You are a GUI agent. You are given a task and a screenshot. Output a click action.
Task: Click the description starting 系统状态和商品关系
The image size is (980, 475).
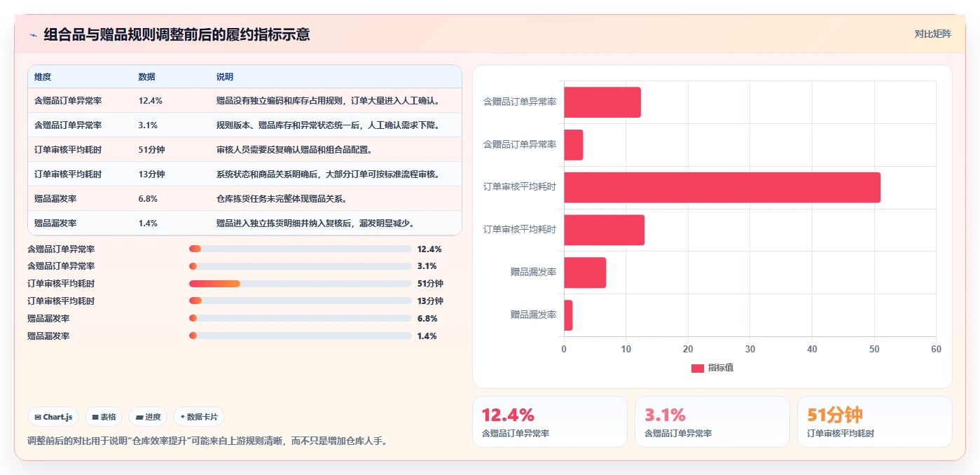tap(329, 174)
